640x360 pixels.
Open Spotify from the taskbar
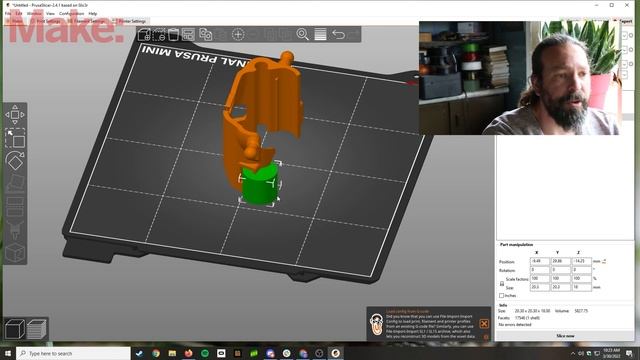[x=204, y=353]
